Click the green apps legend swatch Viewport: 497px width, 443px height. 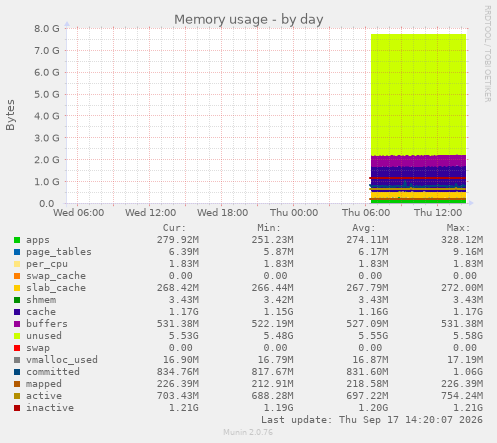(17, 240)
